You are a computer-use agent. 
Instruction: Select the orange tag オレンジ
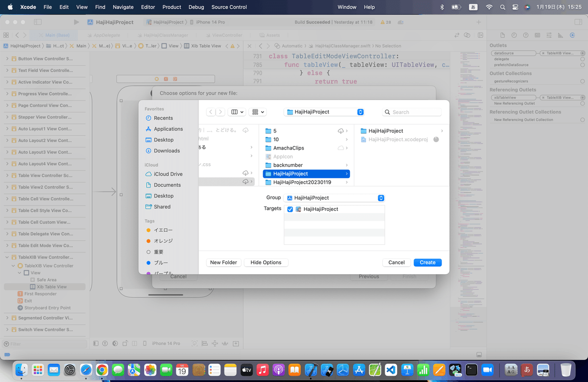(x=163, y=241)
